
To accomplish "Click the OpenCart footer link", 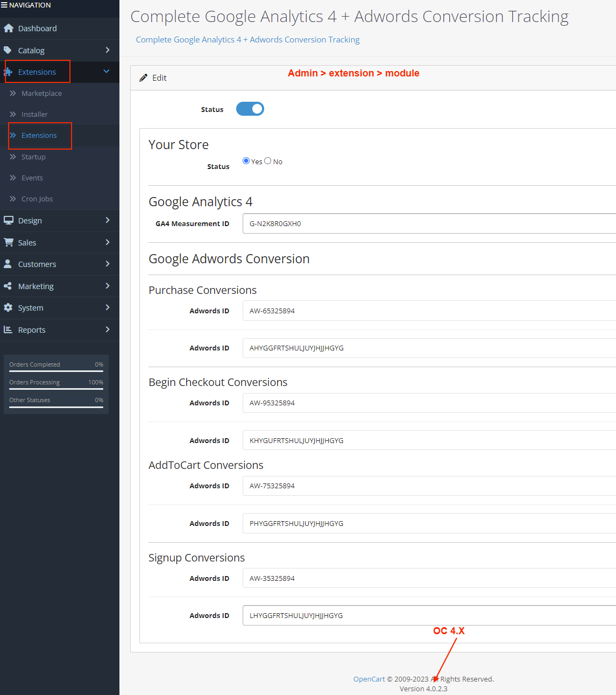I will click(369, 679).
